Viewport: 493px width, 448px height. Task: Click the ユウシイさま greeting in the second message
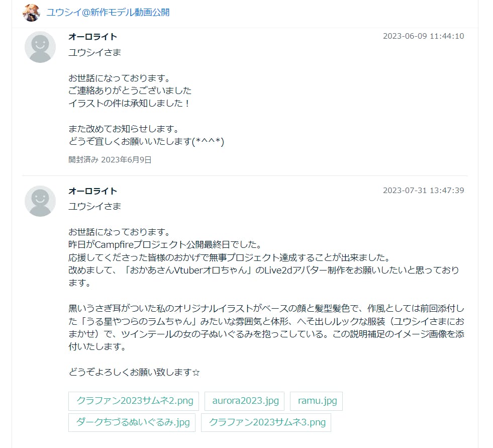94,206
